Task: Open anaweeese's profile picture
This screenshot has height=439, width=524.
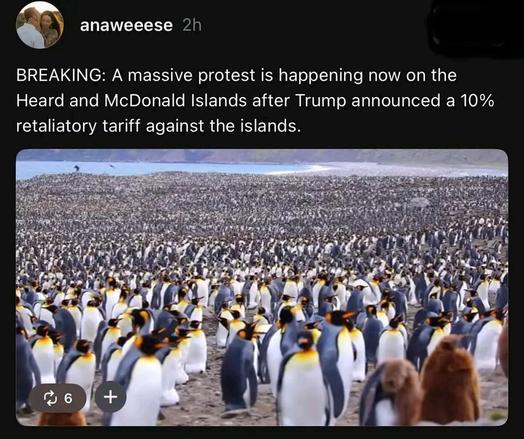Action: (40, 25)
